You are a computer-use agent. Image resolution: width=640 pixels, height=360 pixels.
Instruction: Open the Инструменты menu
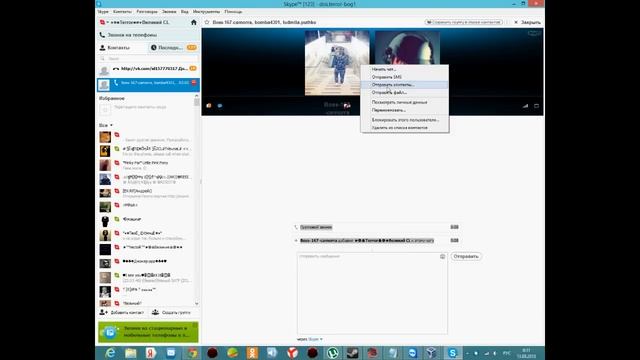coord(207,12)
